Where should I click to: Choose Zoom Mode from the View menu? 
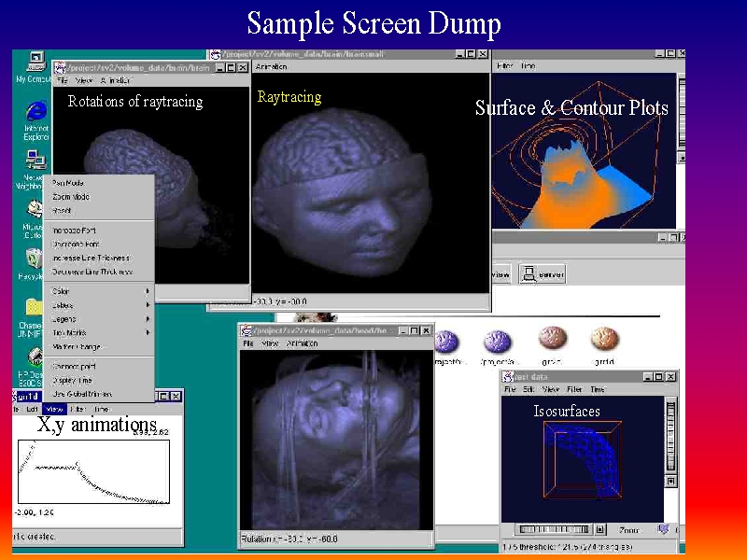(99, 197)
